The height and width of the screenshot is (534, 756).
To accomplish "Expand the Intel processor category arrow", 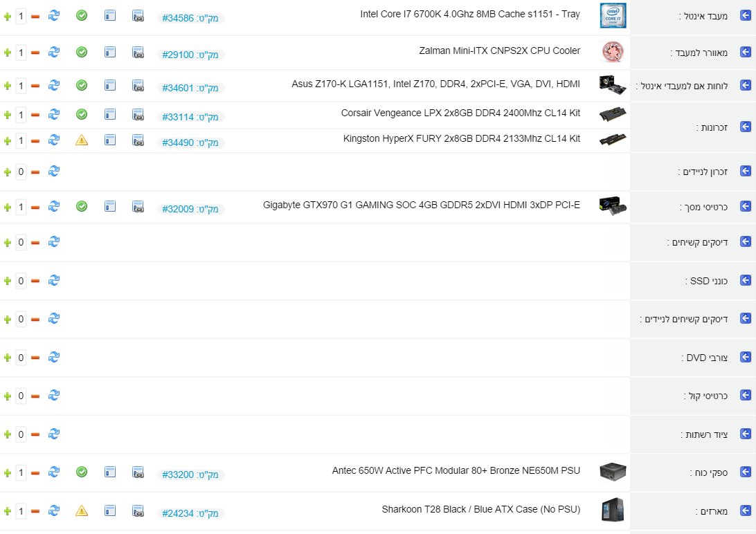I will (x=746, y=15).
